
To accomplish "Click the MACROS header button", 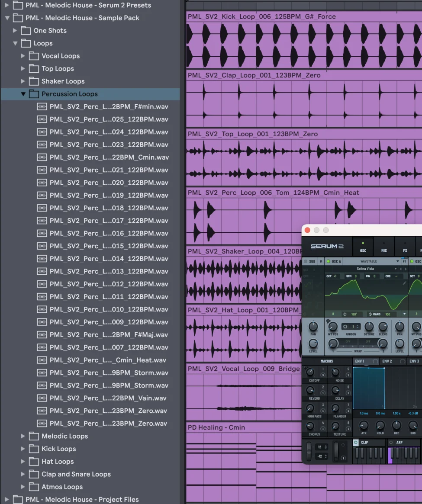I will click(327, 361).
